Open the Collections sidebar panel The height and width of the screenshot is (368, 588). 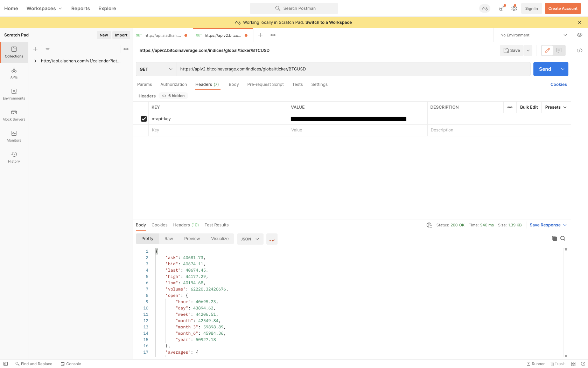[14, 52]
